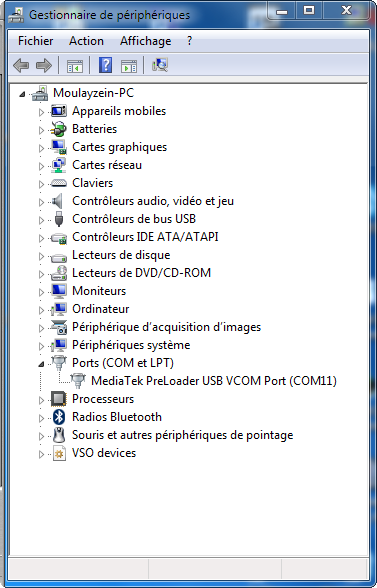Image resolution: width=377 pixels, height=588 pixels.
Task: Expand the VSO devices category
Action: [41, 454]
